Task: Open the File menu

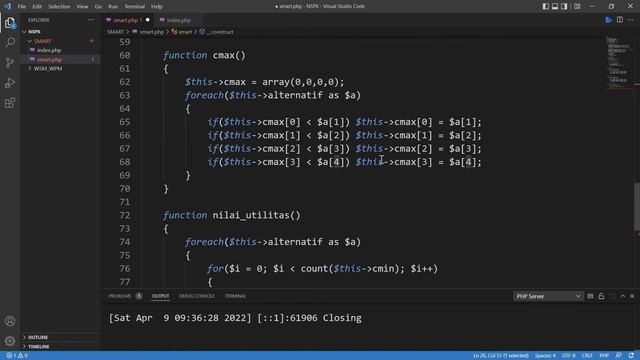Action: click(22, 7)
